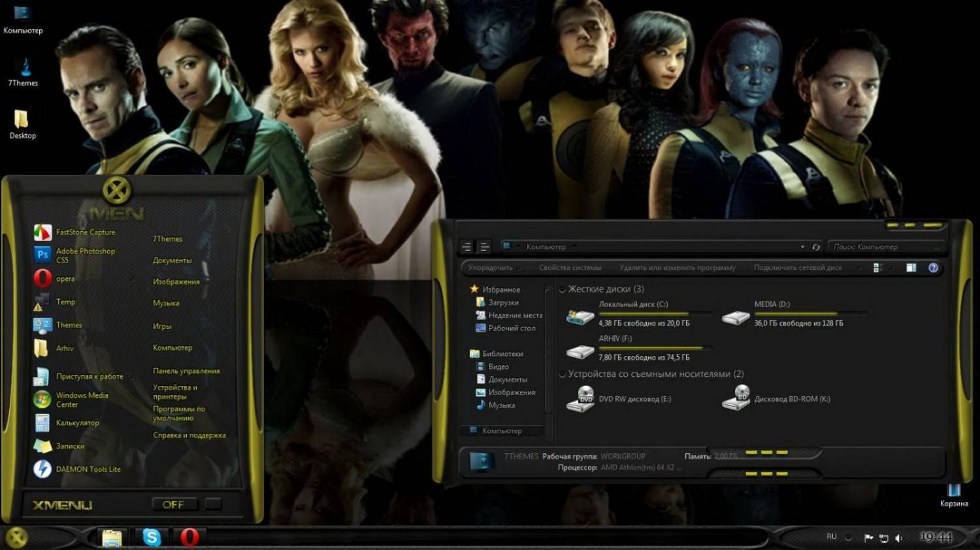This screenshot has height=550, width=980.
Task: Click the refresh icon in address bar
Action: pos(816,247)
